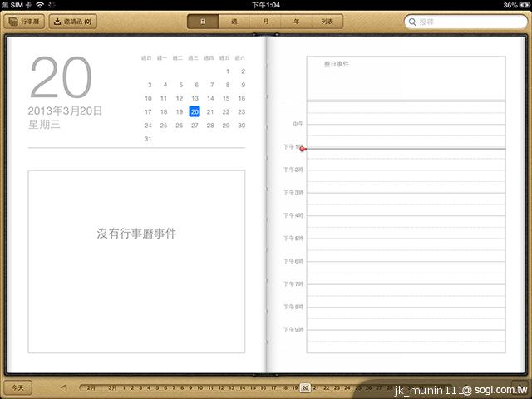Tap the red current-time marker dot

point(303,149)
